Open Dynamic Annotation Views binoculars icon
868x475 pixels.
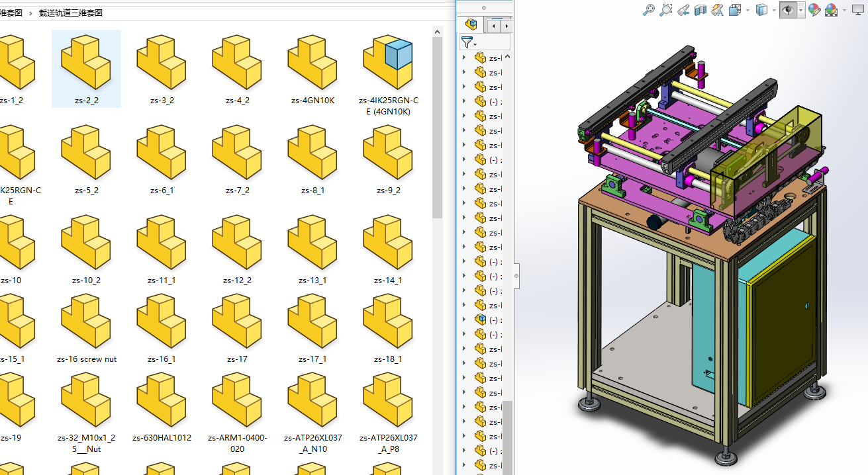[x=717, y=10]
